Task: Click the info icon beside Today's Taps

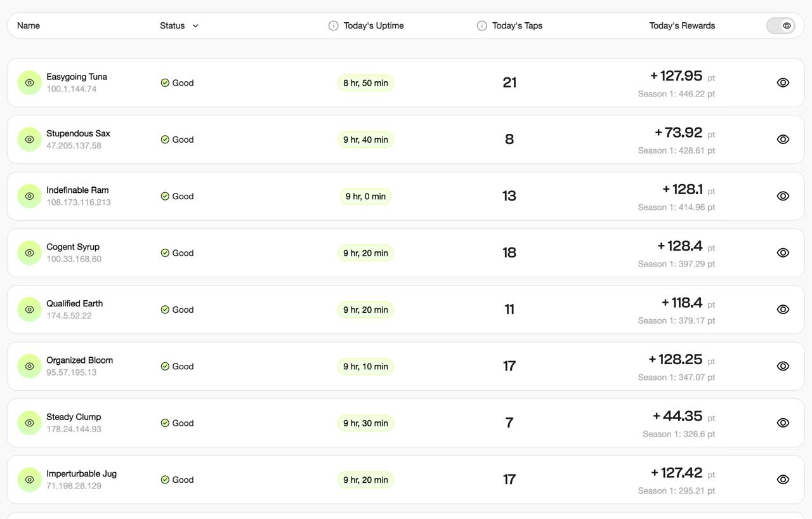Action: pos(481,26)
